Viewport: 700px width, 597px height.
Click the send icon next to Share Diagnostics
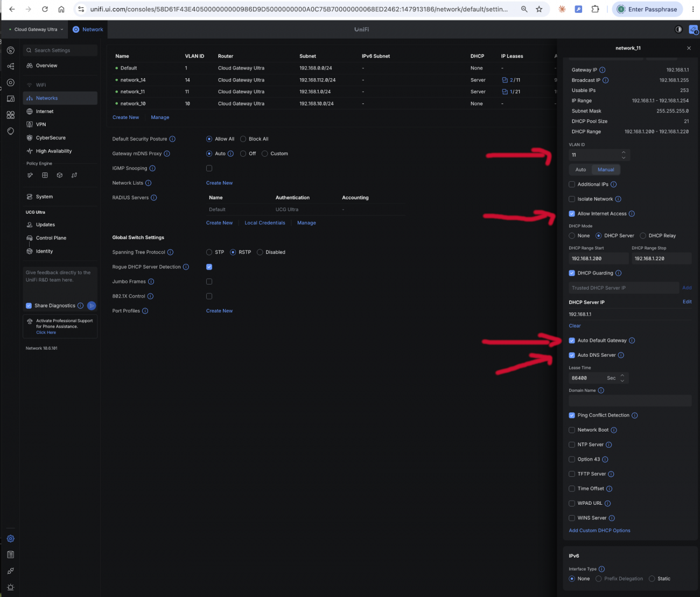point(92,306)
